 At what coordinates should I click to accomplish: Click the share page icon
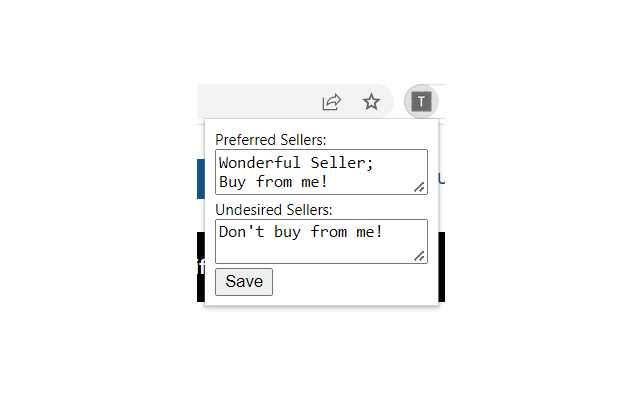coord(332,102)
